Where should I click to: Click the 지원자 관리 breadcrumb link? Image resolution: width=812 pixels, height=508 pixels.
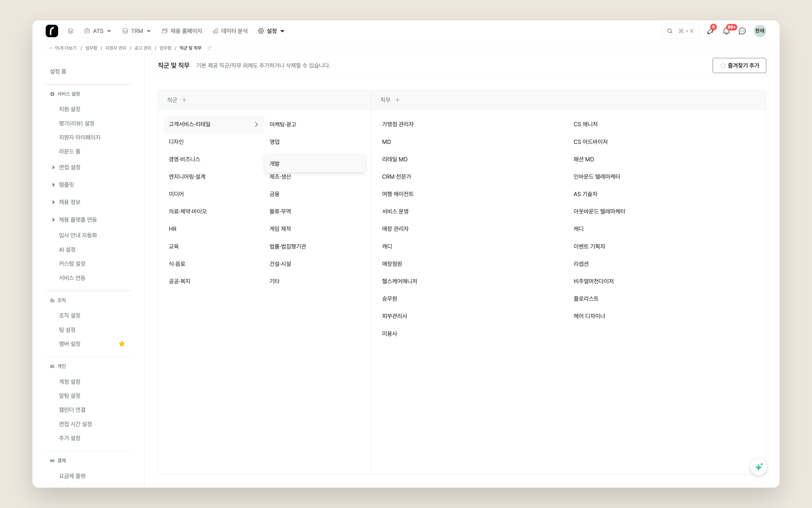[116, 48]
